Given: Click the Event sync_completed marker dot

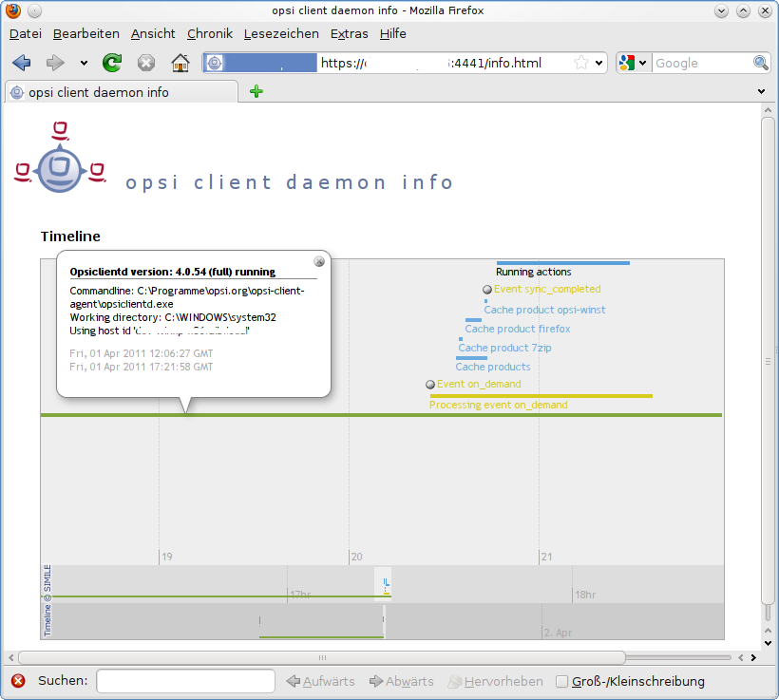Looking at the screenshot, I should (487, 290).
